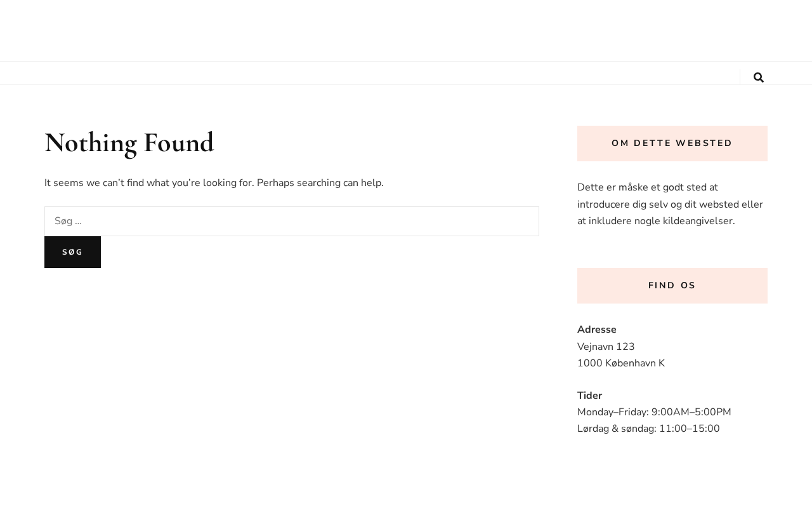This screenshot has height=508, width=812.
Task: Click the "Monday–Friday: 9:00AM–5:00PM" hours line
Action: tap(654, 412)
